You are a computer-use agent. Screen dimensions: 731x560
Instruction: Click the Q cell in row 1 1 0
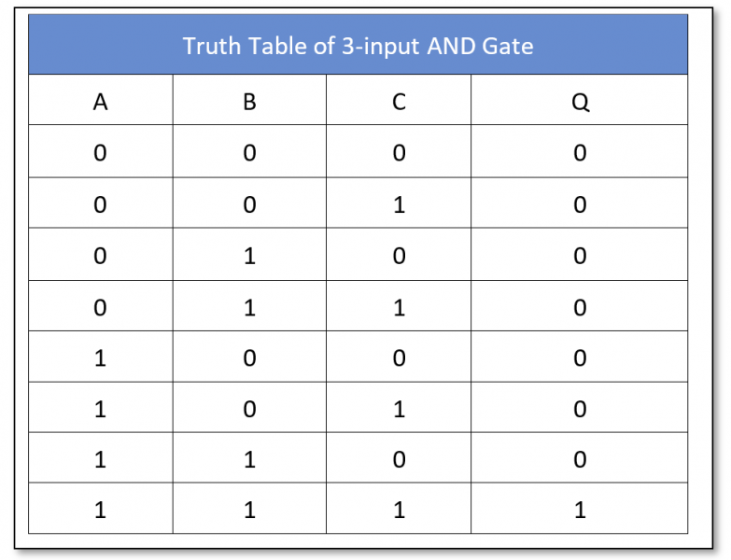(x=580, y=457)
